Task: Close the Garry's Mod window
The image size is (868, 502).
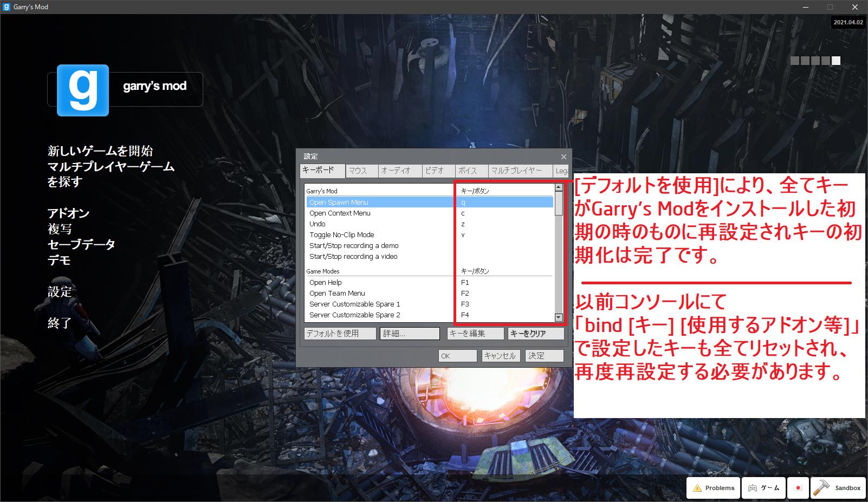Action: click(855, 7)
